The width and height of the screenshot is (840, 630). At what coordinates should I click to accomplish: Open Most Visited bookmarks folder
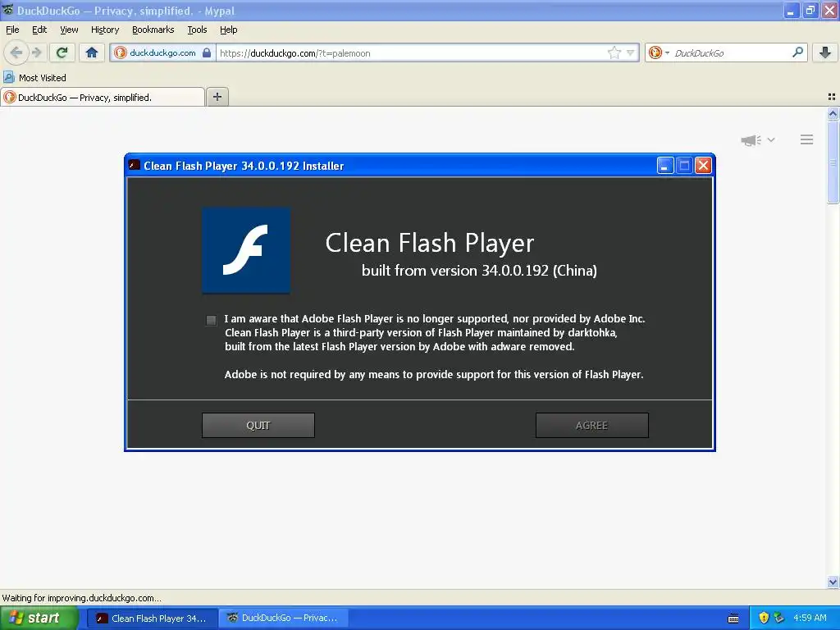click(x=34, y=78)
